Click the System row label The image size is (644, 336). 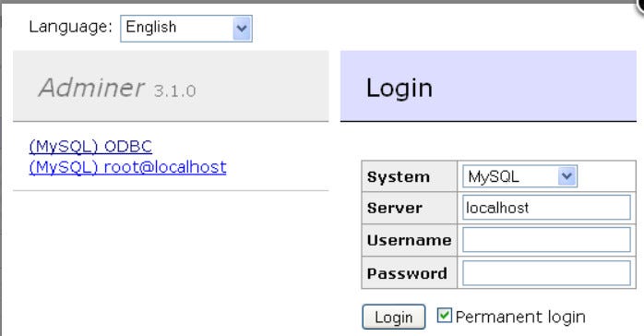click(399, 176)
